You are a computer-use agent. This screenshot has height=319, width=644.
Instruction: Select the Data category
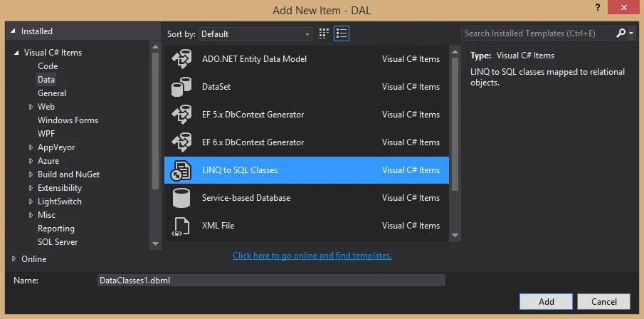click(x=46, y=79)
